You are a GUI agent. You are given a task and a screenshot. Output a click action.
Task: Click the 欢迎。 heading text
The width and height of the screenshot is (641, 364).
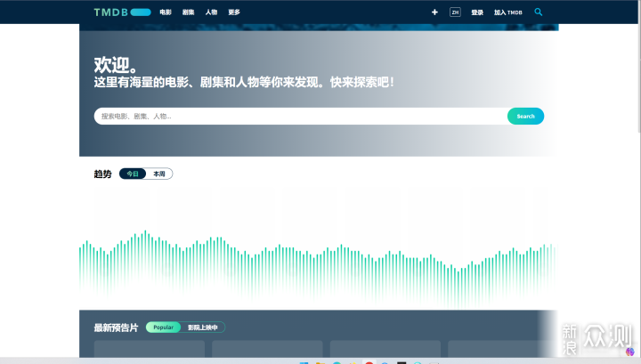116,65
